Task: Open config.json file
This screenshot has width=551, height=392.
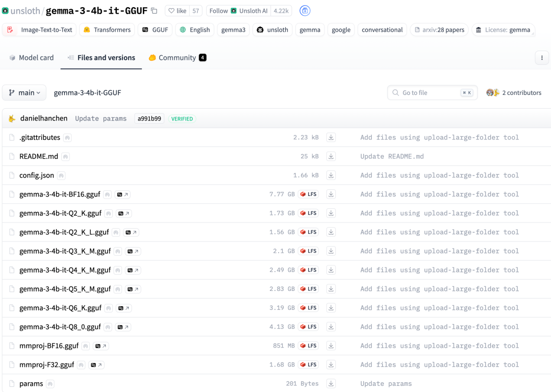Action: 37,176
